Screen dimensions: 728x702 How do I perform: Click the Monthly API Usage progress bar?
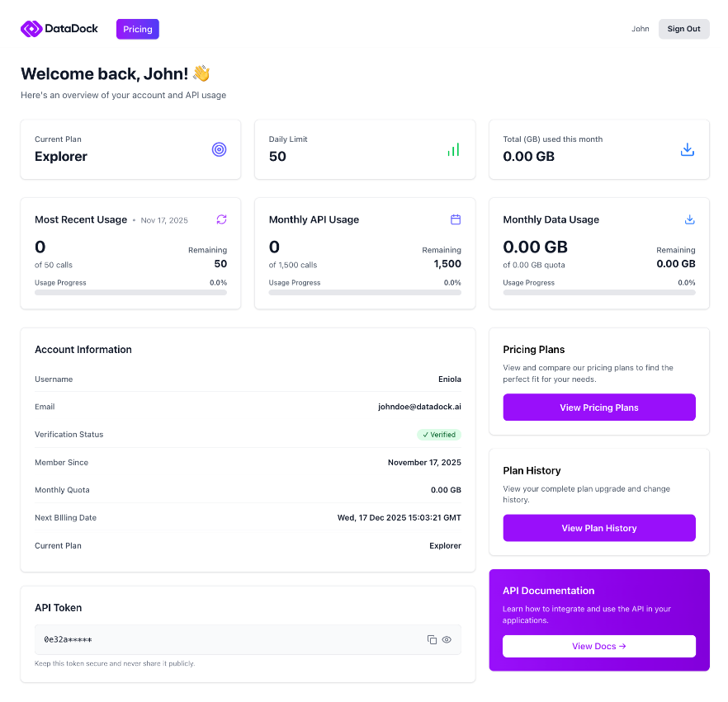click(x=365, y=292)
